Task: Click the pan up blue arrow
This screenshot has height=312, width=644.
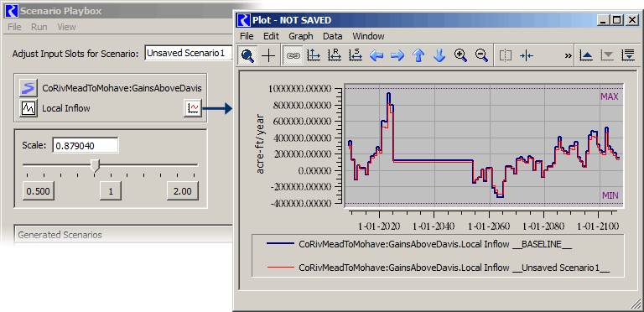Action: pyautogui.click(x=418, y=55)
